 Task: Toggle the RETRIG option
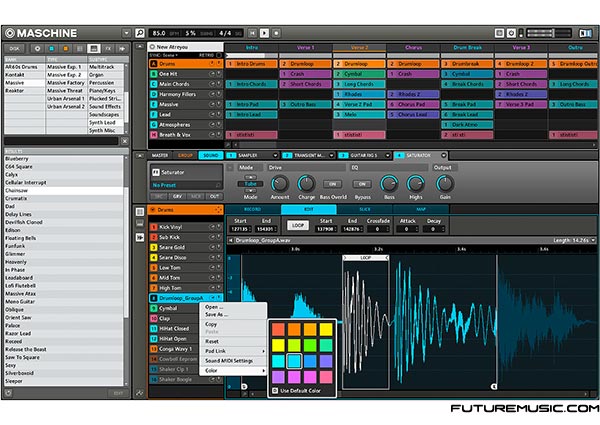pos(219,55)
